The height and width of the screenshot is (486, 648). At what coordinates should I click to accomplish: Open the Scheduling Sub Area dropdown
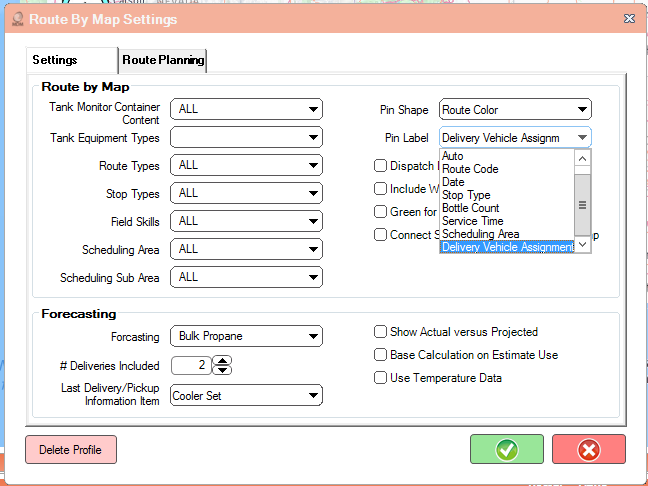point(246,277)
